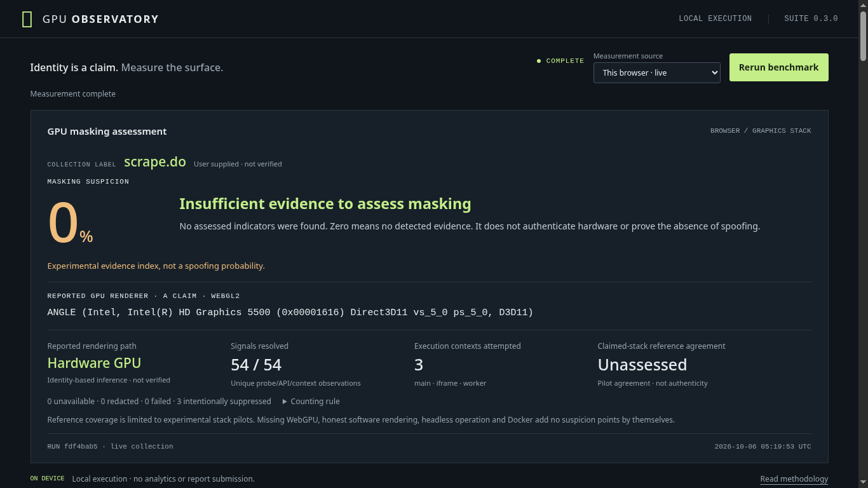Click the main · iframe · worker contexts text
868x488 pixels.
point(450,383)
